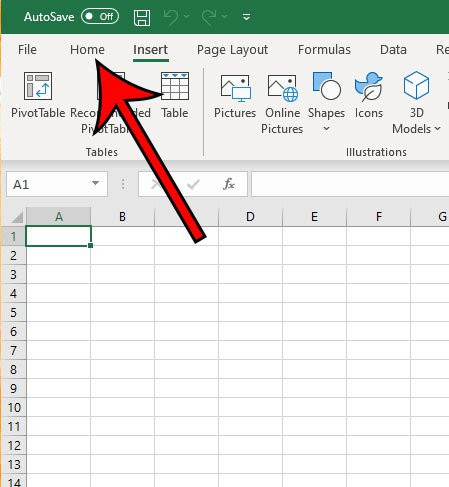Screen dimensions: 449x487
Task: Click the PivotTable icon
Action: [38, 86]
